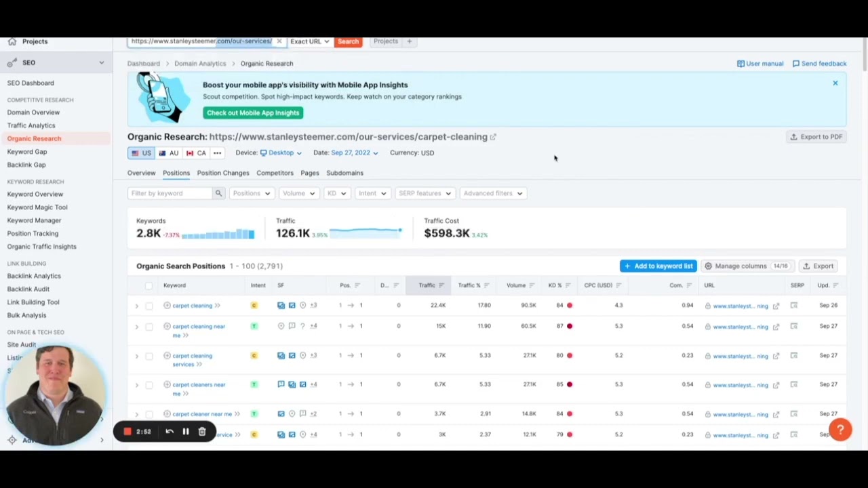Open the Date Sep 27, 2022 dropdown
The width and height of the screenshot is (868, 488).
coord(355,153)
